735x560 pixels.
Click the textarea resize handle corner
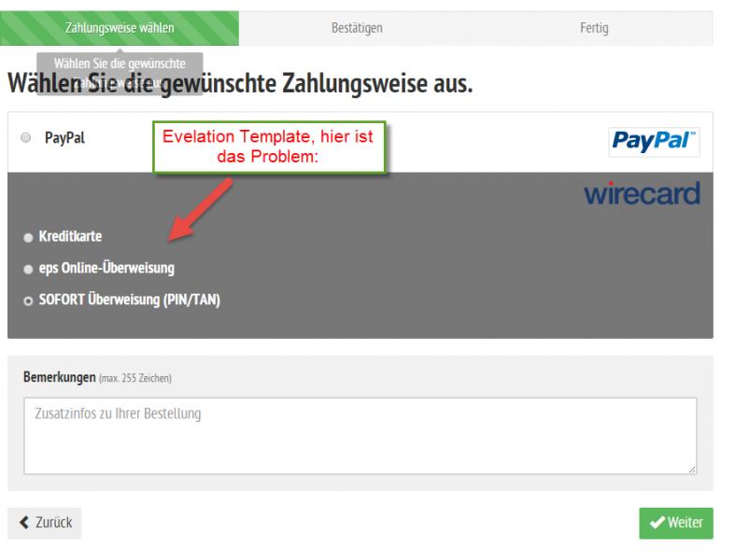coord(691,469)
